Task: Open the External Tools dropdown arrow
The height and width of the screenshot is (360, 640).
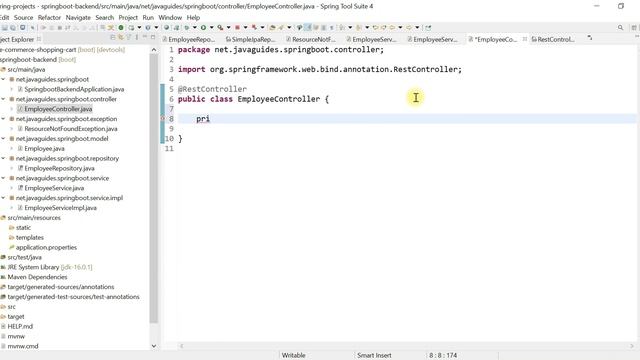Action: point(229,27)
